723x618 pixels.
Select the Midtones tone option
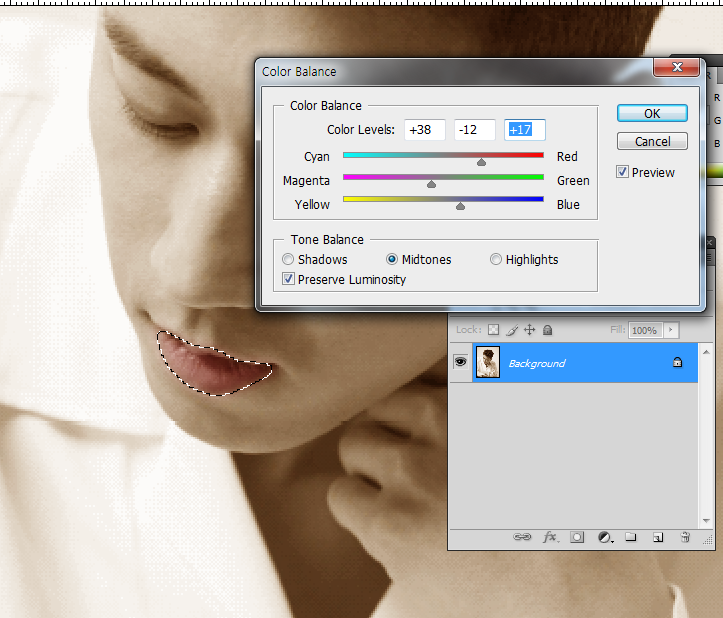391,259
